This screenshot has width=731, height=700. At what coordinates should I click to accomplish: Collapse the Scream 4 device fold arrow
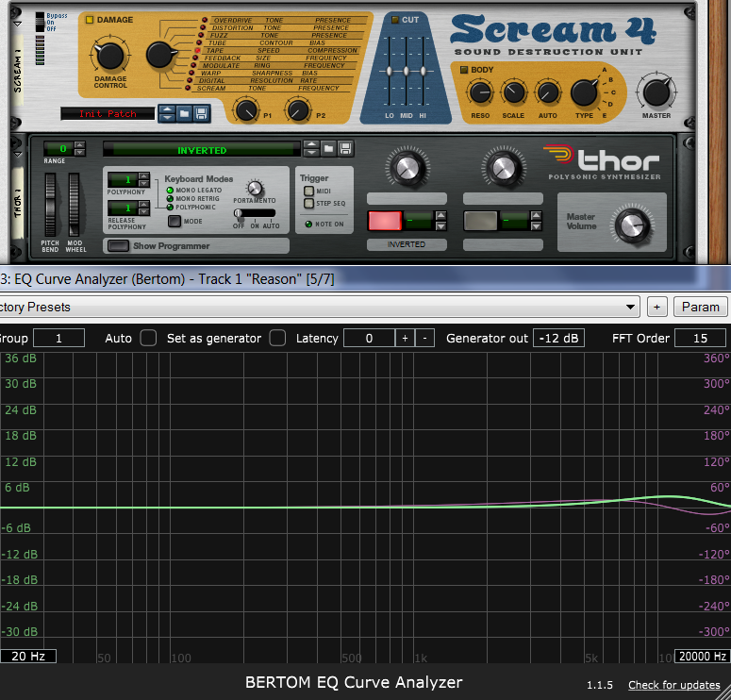pyautogui.click(x=18, y=25)
